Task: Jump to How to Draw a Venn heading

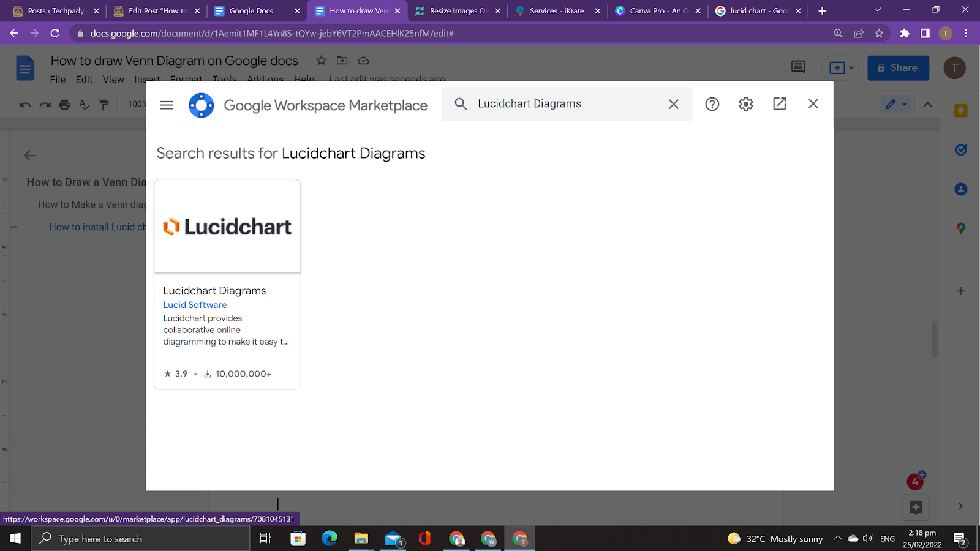Action: pos(86,182)
